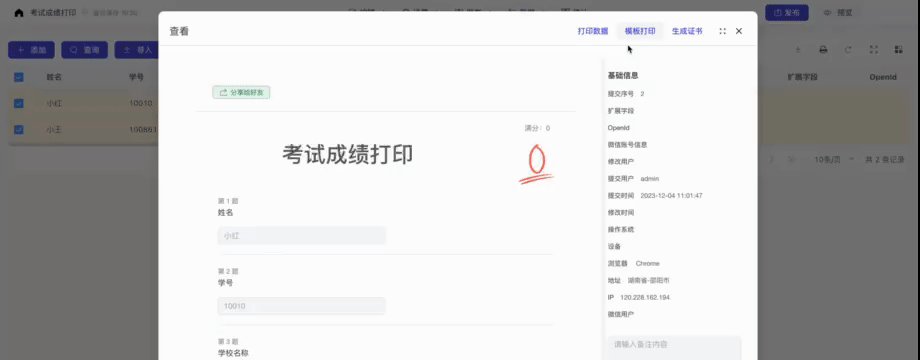The height and width of the screenshot is (360, 920).
Task: Close the 查看 dialog with the X
Action: coord(739,31)
